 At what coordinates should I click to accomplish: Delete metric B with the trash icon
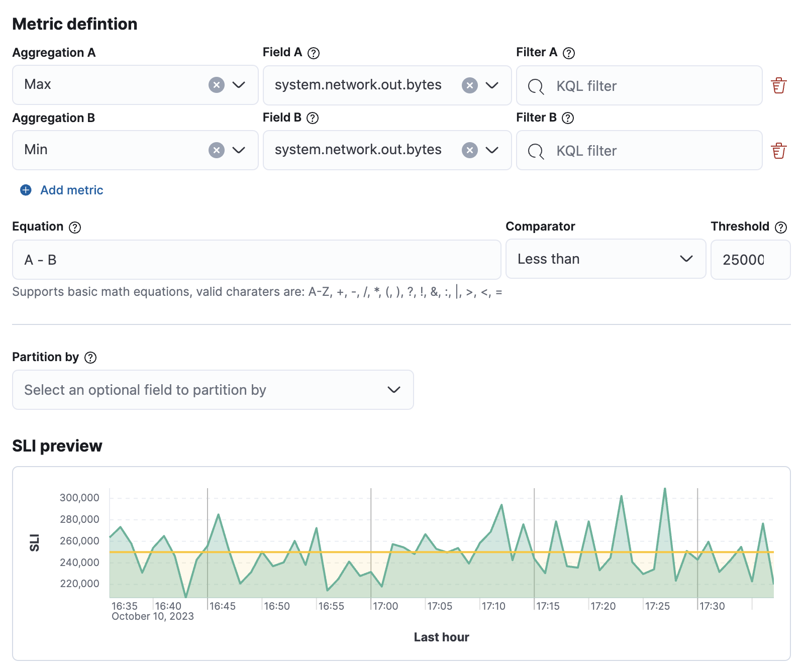[x=779, y=151]
